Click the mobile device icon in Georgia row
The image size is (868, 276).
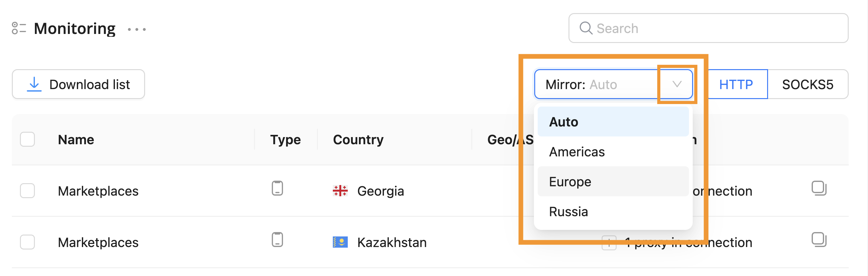[277, 188]
